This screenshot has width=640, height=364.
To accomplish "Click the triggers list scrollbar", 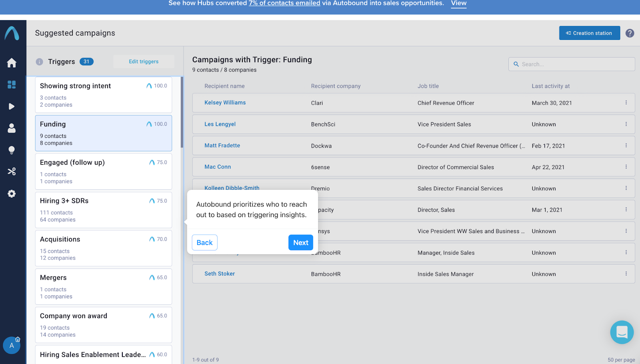I will (x=182, y=112).
